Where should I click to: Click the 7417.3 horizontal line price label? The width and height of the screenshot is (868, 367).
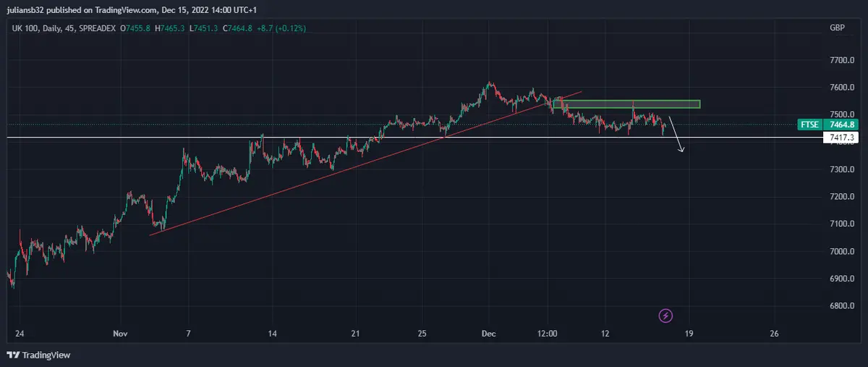pyautogui.click(x=843, y=137)
